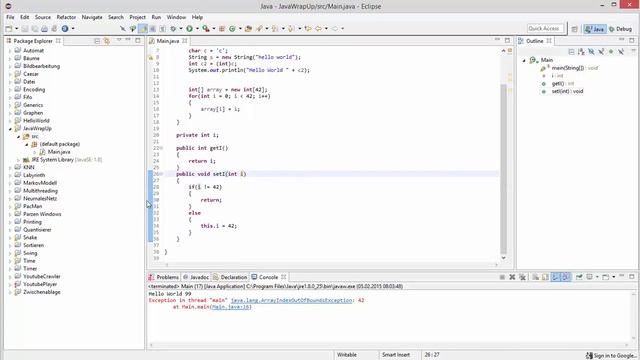Open the Navigate menu
Screen dimensions: 640x360
tap(92, 17)
